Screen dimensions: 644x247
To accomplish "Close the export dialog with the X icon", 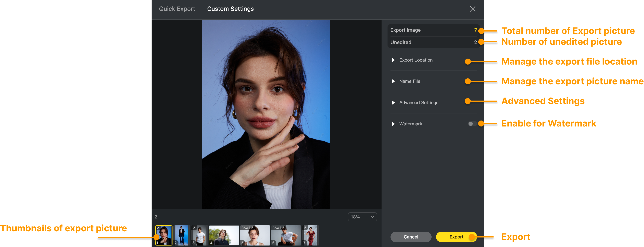I will (x=472, y=9).
